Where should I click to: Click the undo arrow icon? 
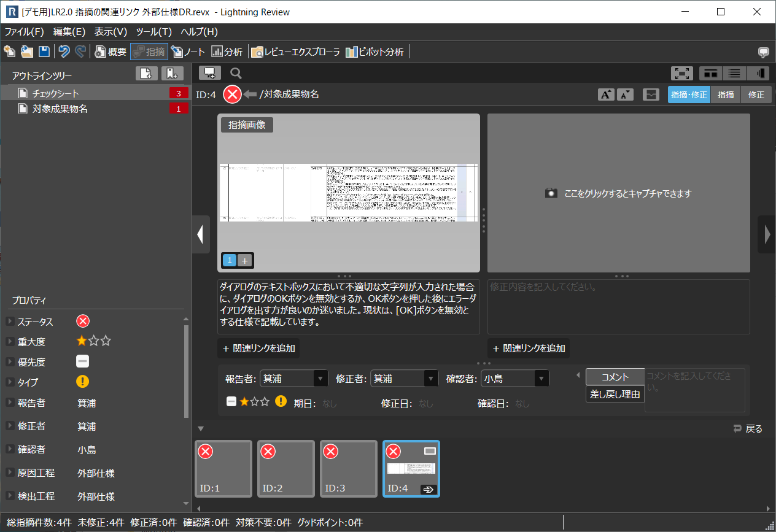pyautogui.click(x=64, y=52)
